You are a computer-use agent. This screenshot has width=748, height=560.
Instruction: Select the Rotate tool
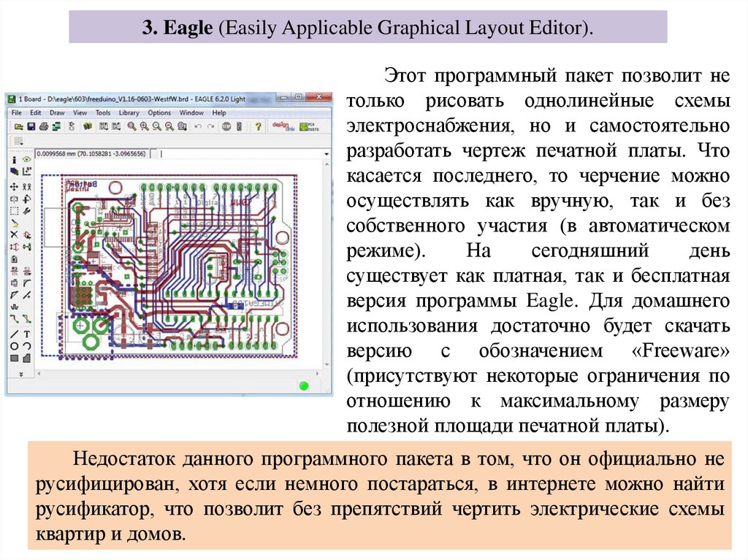coord(27,199)
